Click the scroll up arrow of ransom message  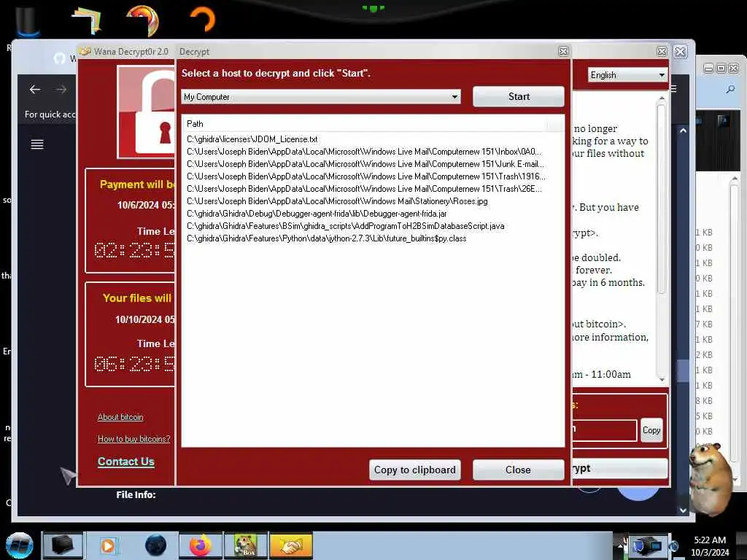click(x=661, y=98)
